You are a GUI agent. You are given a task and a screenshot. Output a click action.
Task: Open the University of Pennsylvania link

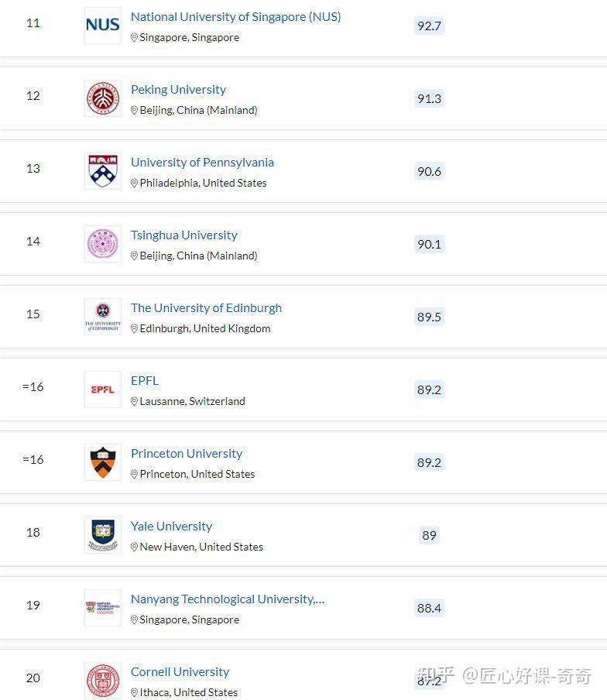point(202,163)
